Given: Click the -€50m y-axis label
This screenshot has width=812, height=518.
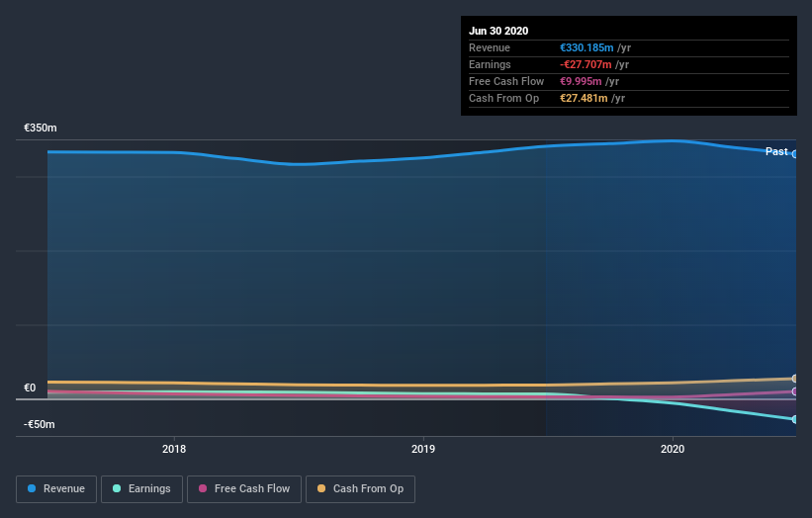Looking at the screenshot, I should (x=40, y=424).
